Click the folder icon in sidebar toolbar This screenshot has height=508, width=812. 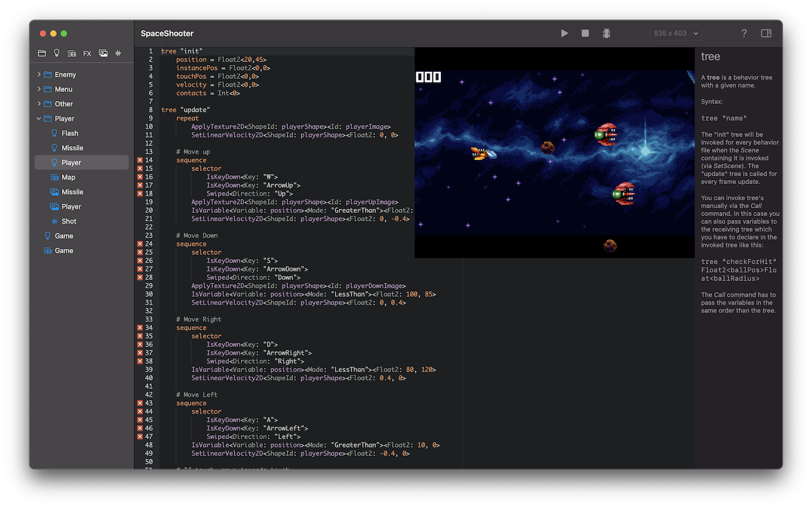click(42, 53)
